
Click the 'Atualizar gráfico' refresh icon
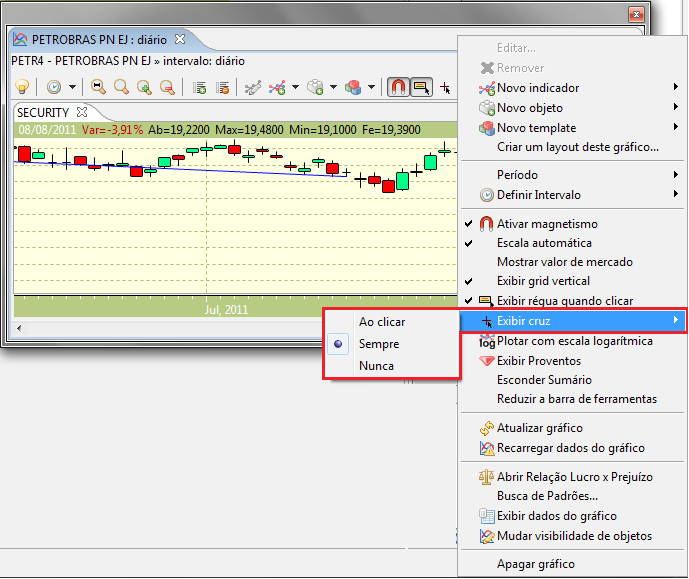pyautogui.click(x=486, y=428)
